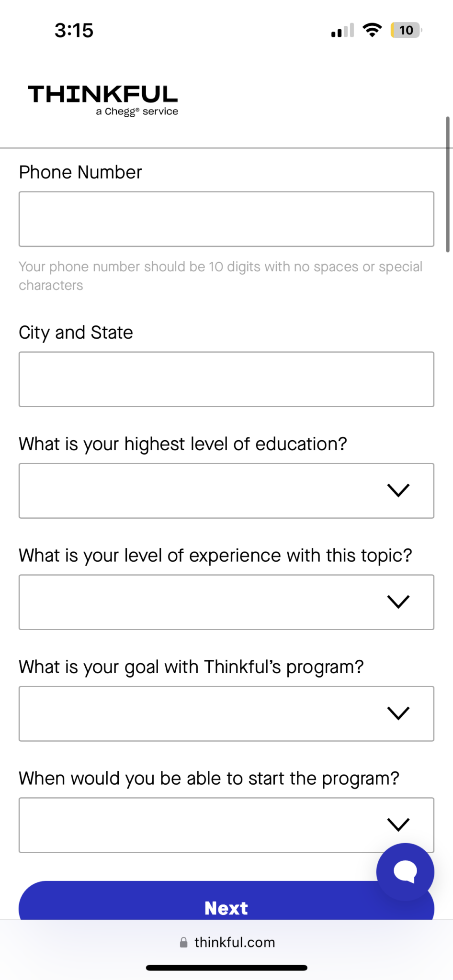Click the City and State text box
The image size is (453, 980).
point(226,379)
